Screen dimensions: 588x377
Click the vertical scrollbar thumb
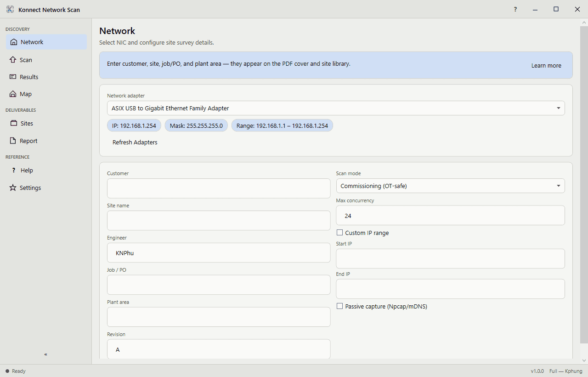[x=584, y=185]
